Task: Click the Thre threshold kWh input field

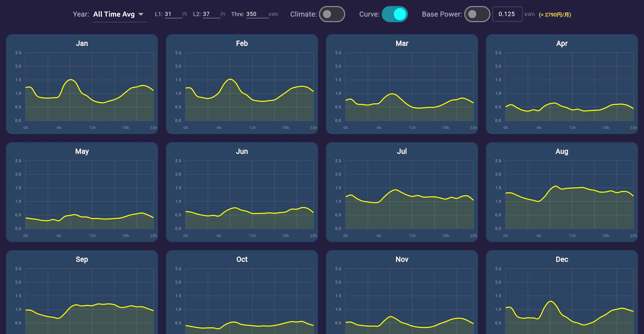Action: [257, 14]
